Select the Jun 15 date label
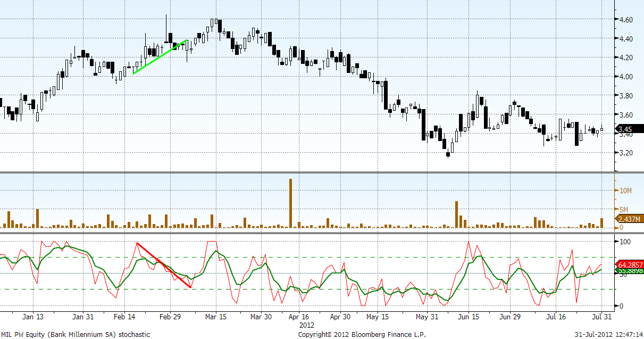Viewport: 644px width, 339px height. pos(467,317)
